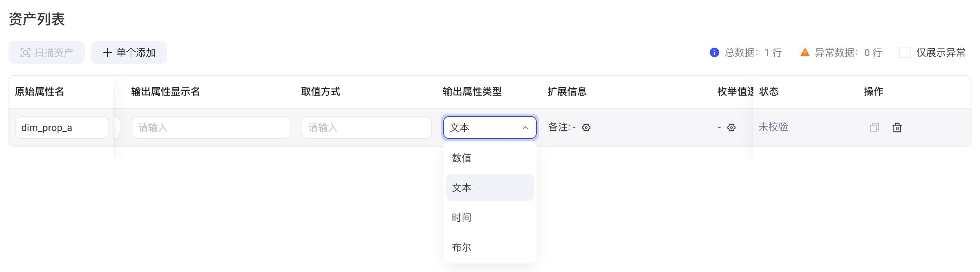Click the 状态 column header

[x=769, y=91]
